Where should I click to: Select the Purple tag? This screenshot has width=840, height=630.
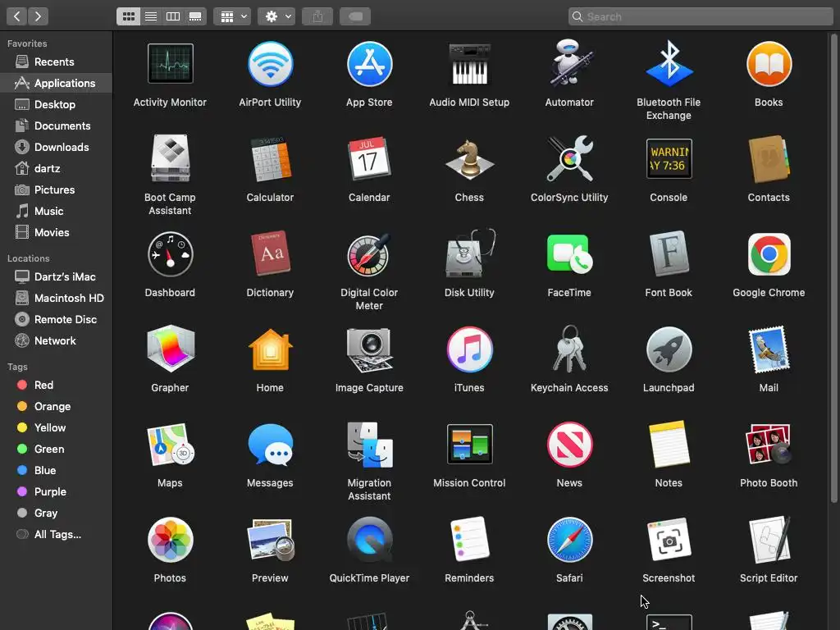click(57, 491)
